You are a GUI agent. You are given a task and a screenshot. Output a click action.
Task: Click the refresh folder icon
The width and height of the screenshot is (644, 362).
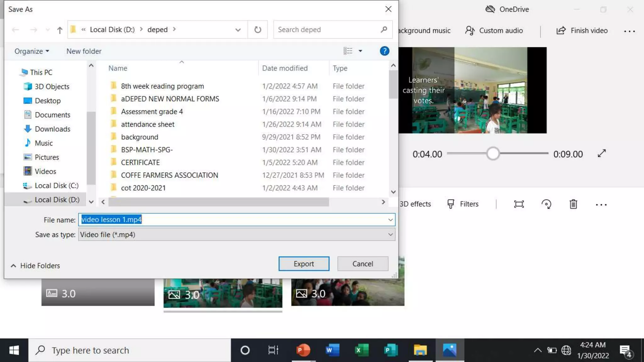pyautogui.click(x=258, y=30)
